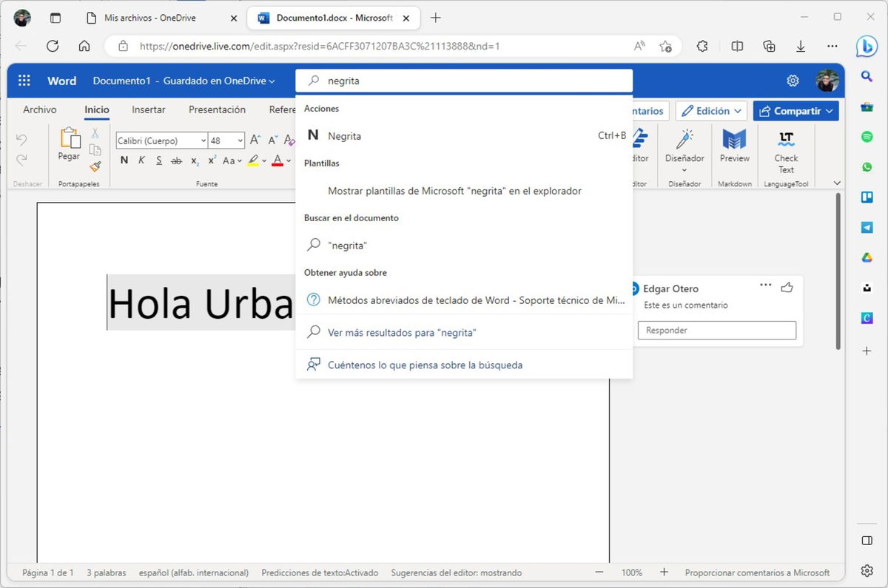Open Edge sidebar search magnifier icon

click(867, 76)
